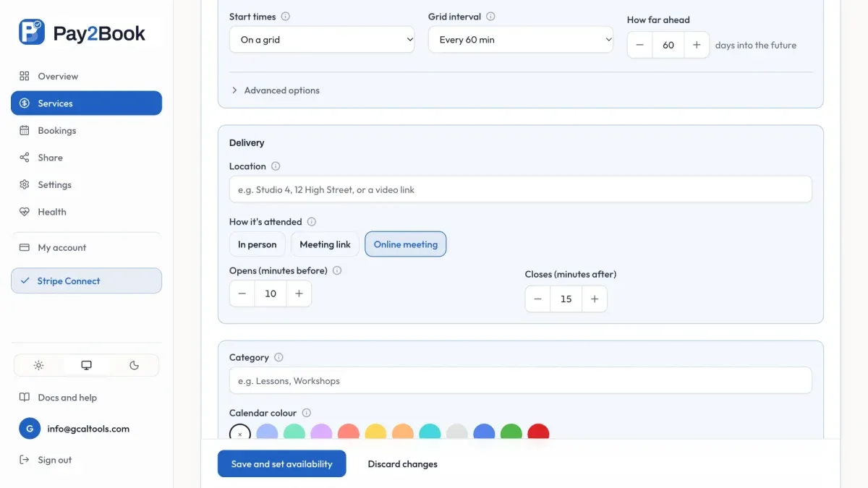Select the dark theme moon icon

click(x=135, y=365)
